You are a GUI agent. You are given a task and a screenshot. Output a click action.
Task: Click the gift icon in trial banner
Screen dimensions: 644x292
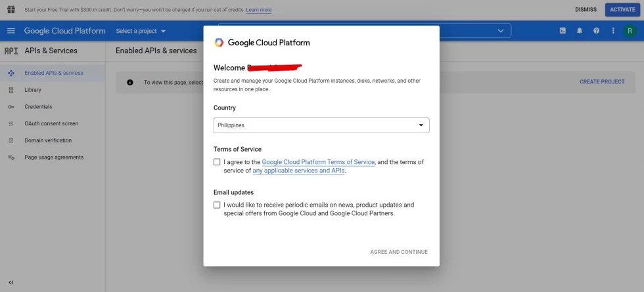click(11, 10)
